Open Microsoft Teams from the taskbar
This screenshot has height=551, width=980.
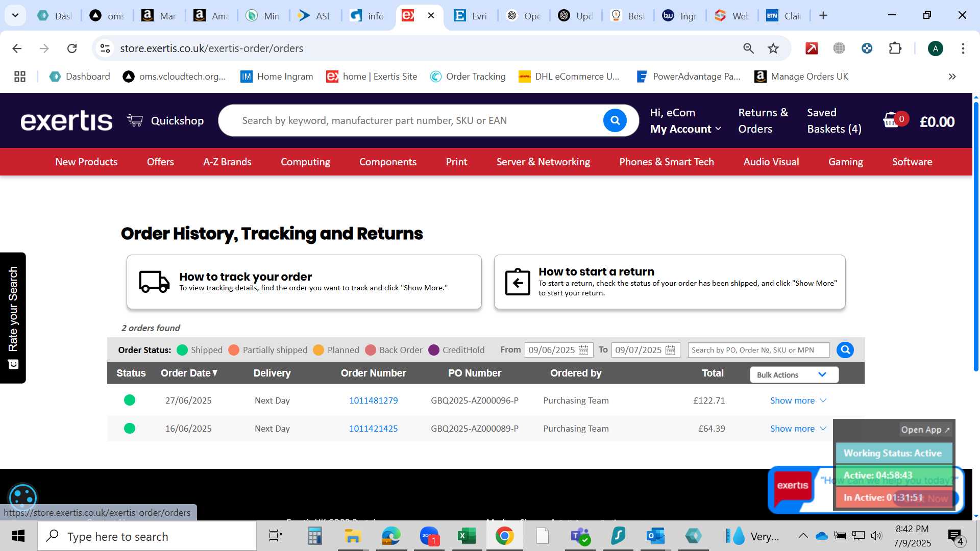pyautogui.click(x=580, y=536)
